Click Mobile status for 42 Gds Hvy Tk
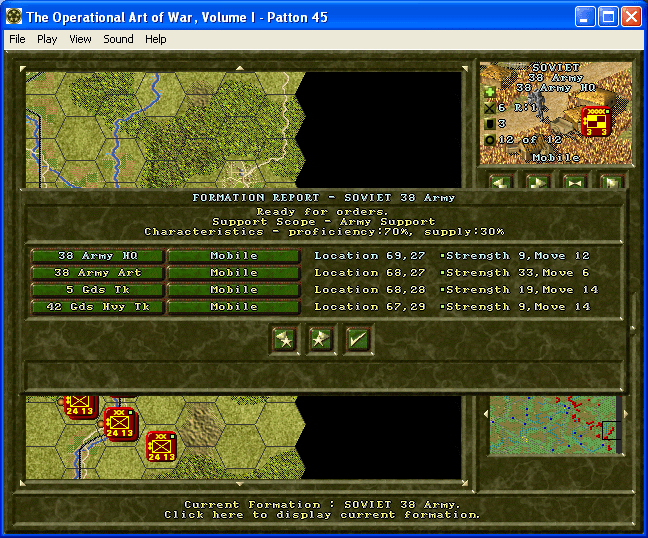Viewport: 648px width, 538px height. click(234, 307)
